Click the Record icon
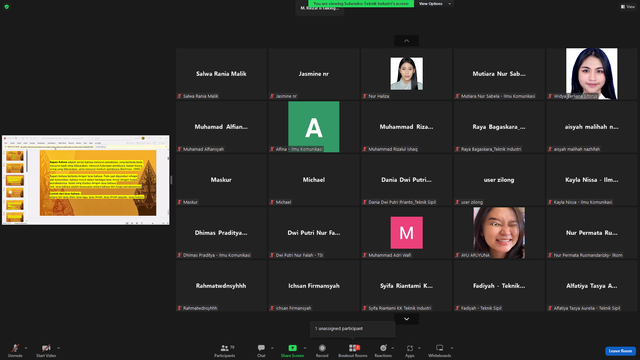 (322, 348)
